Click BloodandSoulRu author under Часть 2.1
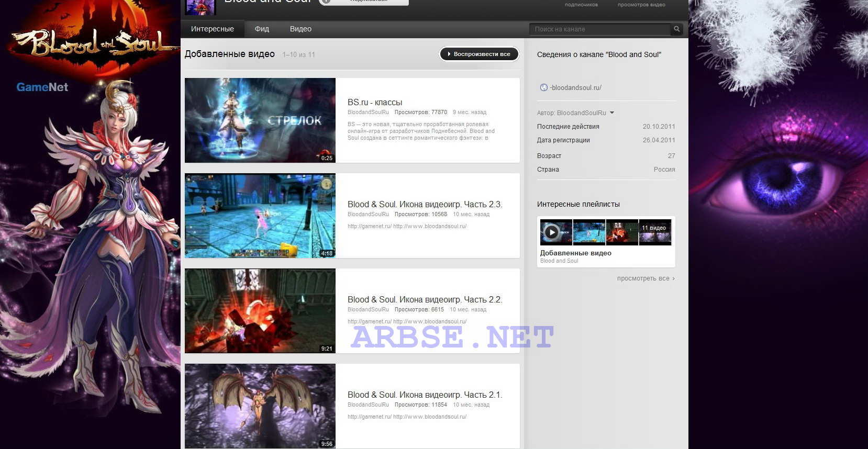 pyautogui.click(x=368, y=405)
